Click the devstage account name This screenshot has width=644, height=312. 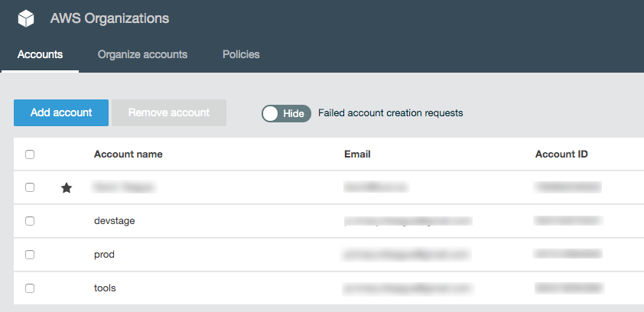[x=115, y=221]
